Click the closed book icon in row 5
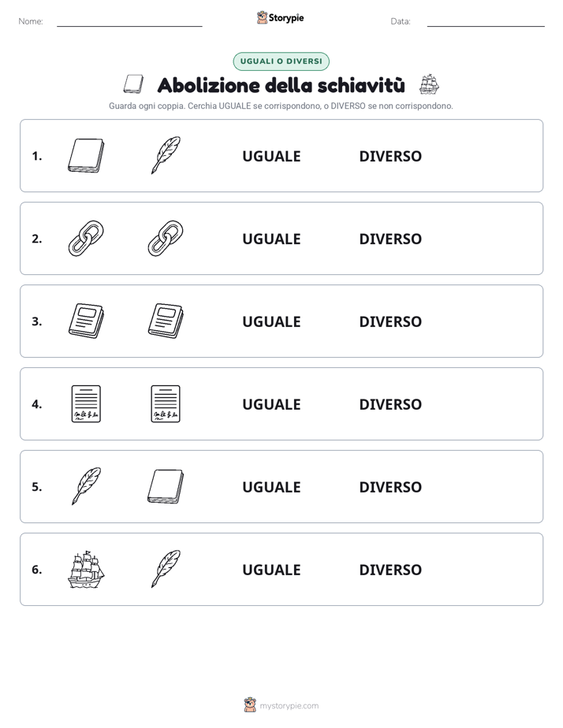This screenshot has width=563, height=728. (x=166, y=486)
